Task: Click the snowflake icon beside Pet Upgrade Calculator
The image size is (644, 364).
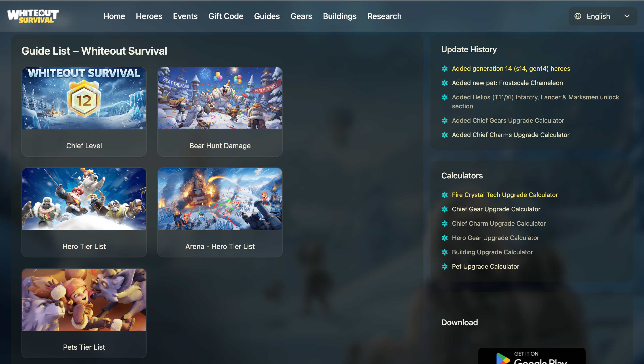Action: pos(445,267)
